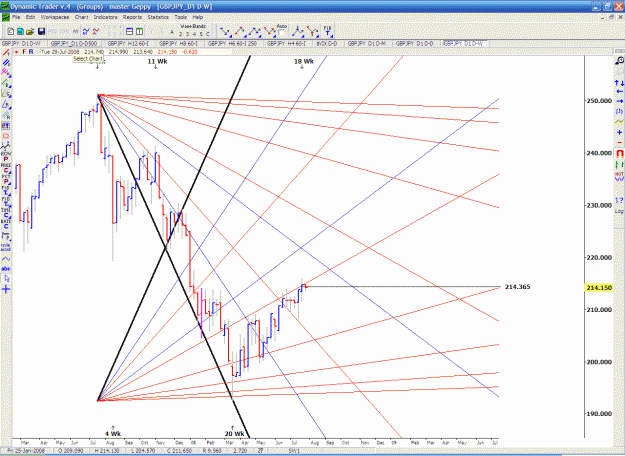Click the cyan spreadsheet toolbar icon
Screen dimensions: 625x456
(20, 31)
